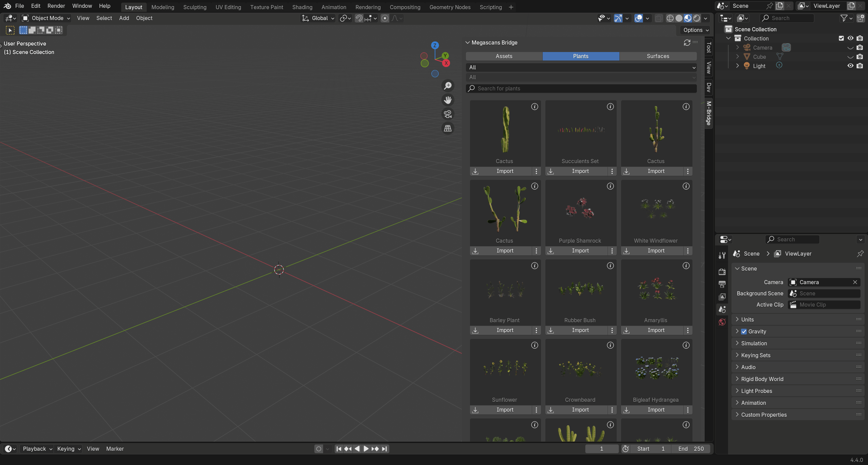Jump to the end frame of timeline

(384, 449)
